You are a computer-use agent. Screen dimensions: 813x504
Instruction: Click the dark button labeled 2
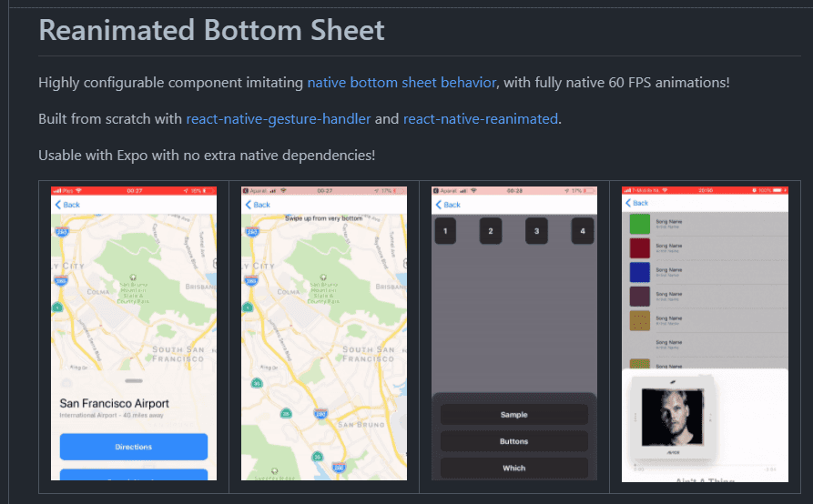pos(491,231)
